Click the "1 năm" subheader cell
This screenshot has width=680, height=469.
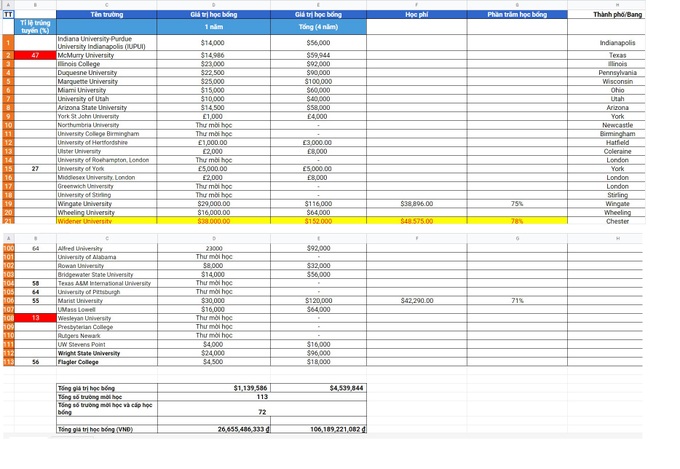(x=214, y=26)
